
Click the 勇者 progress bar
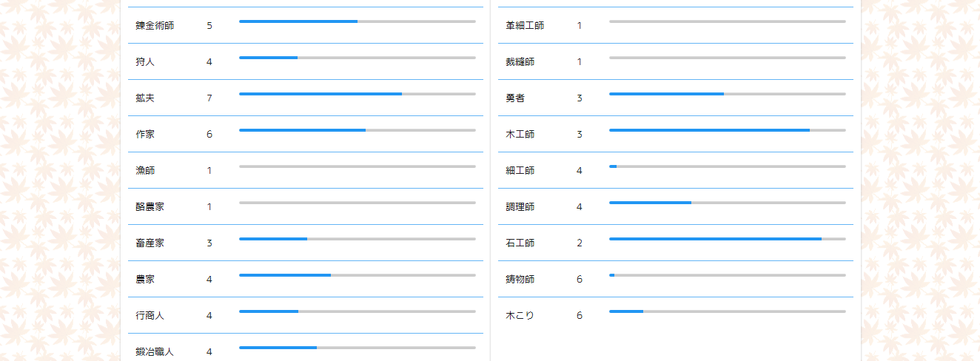point(728,94)
